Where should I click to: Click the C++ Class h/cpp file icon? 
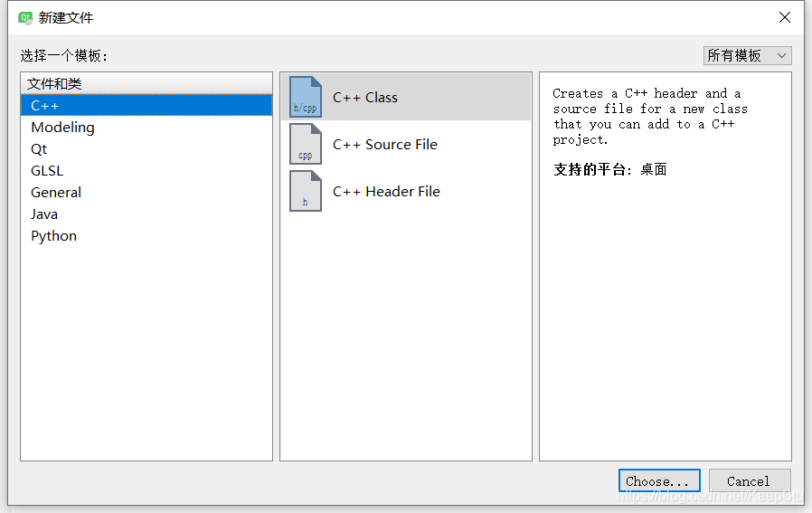pyautogui.click(x=306, y=97)
